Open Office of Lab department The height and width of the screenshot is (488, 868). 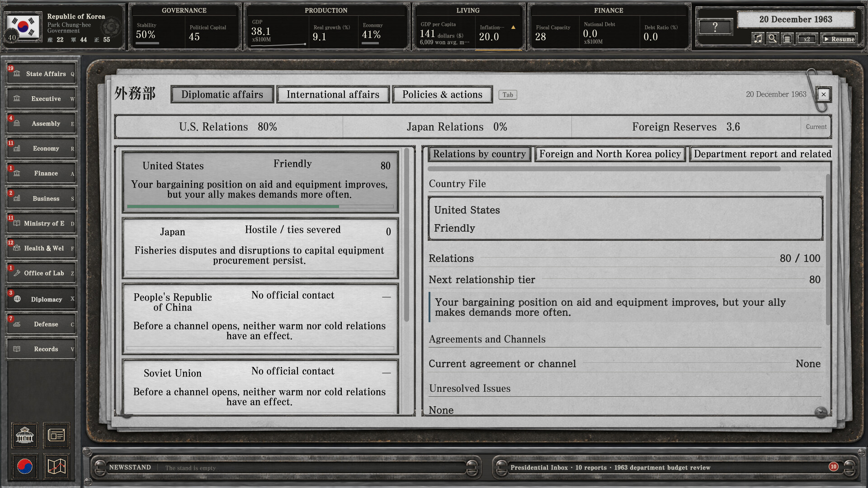(41, 273)
